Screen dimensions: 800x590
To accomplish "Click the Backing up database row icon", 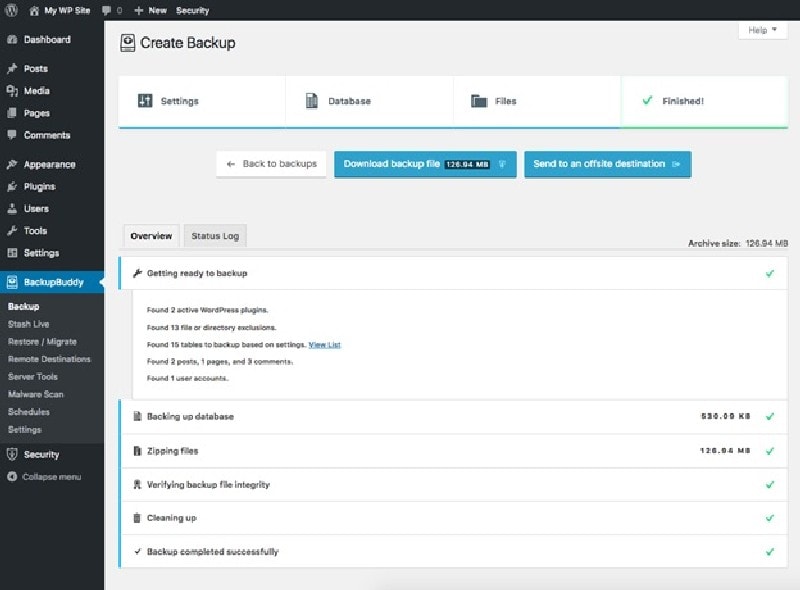I will click(137, 416).
